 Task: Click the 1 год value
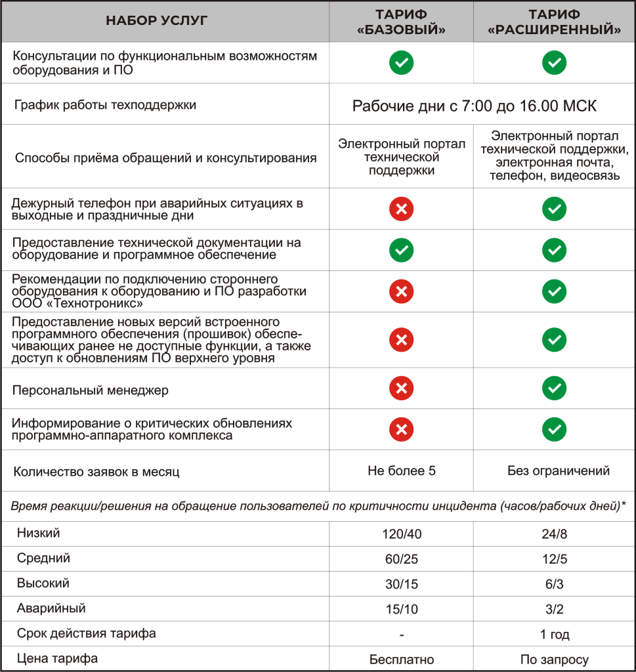pos(554,635)
